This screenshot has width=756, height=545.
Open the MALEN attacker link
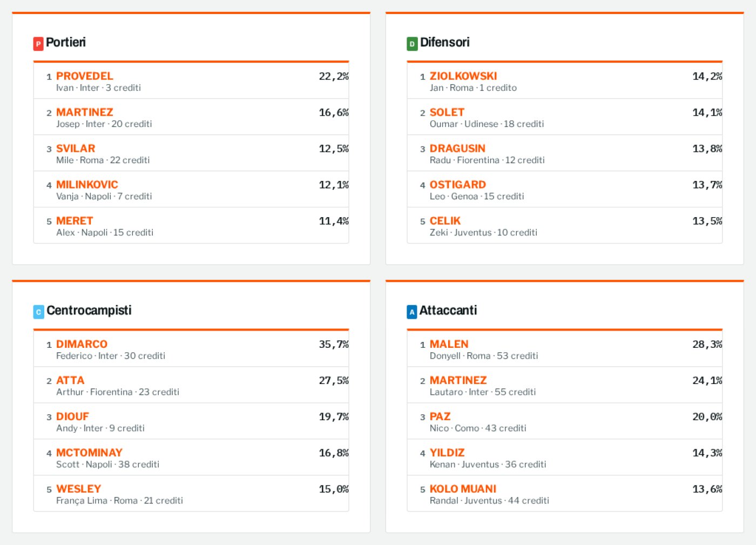449,344
